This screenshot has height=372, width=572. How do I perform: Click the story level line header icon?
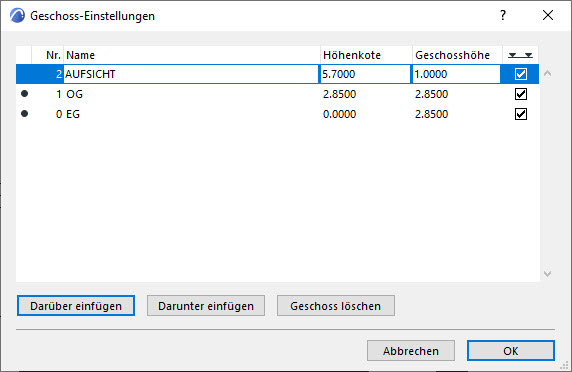point(521,55)
